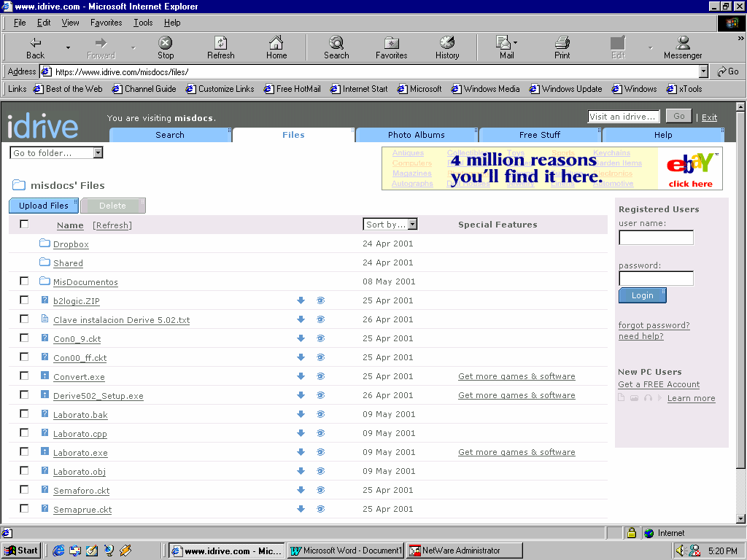Tick the select-all checkbox in header
Image resolution: width=747 pixels, height=560 pixels.
click(x=24, y=225)
